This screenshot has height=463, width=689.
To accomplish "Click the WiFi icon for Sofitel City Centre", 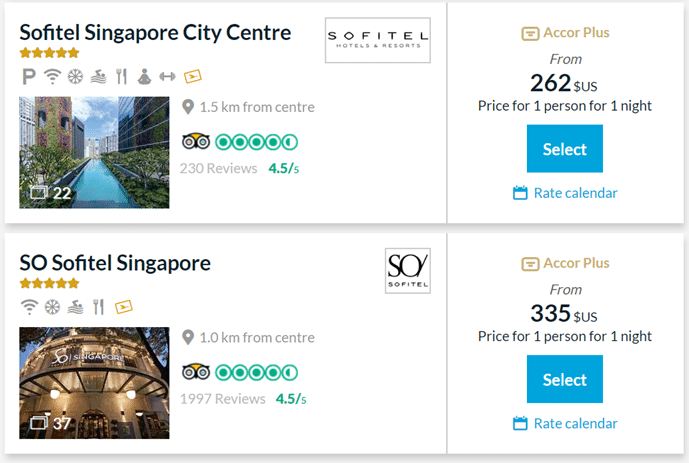I will [52, 76].
